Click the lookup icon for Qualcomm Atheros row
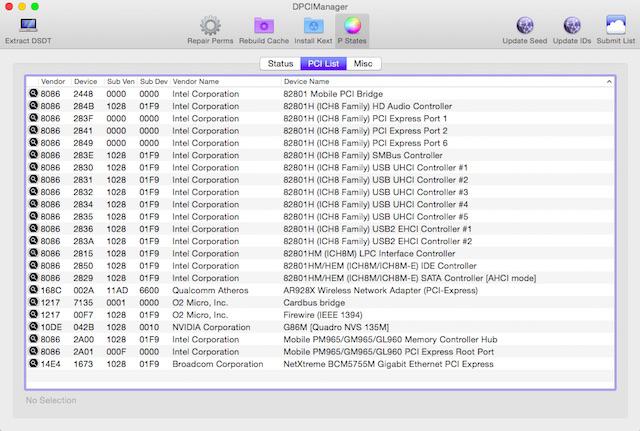The width and height of the screenshot is (640, 431). pyautogui.click(x=33, y=290)
